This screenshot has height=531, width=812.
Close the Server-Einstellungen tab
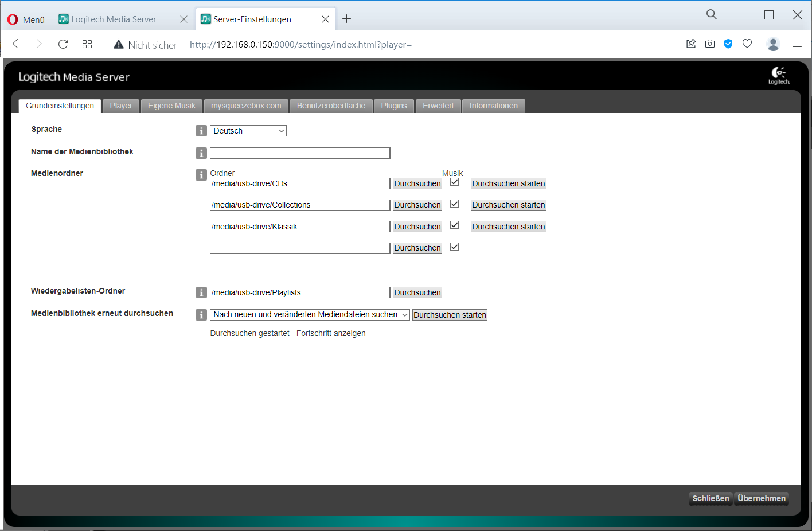325,19
